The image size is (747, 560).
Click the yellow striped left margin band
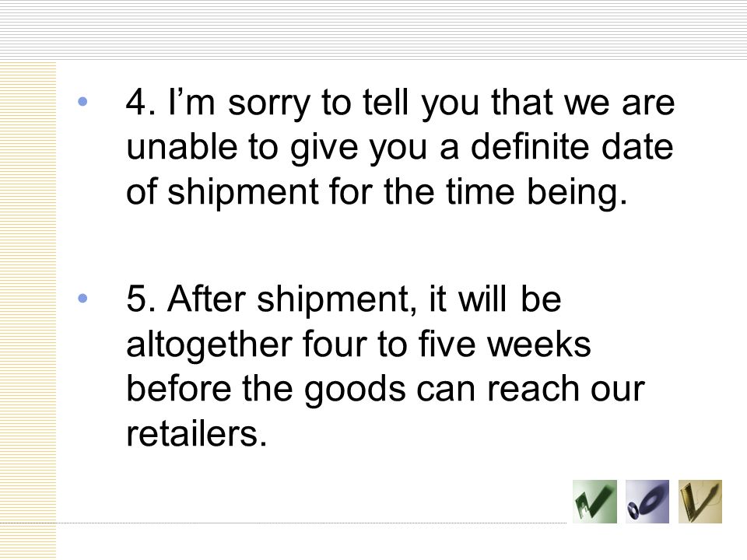click(28, 310)
